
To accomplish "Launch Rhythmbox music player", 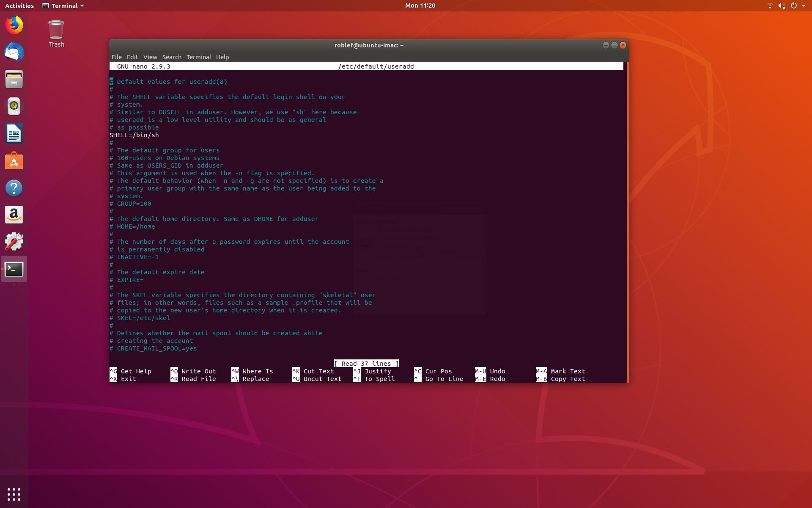I will click(x=14, y=106).
